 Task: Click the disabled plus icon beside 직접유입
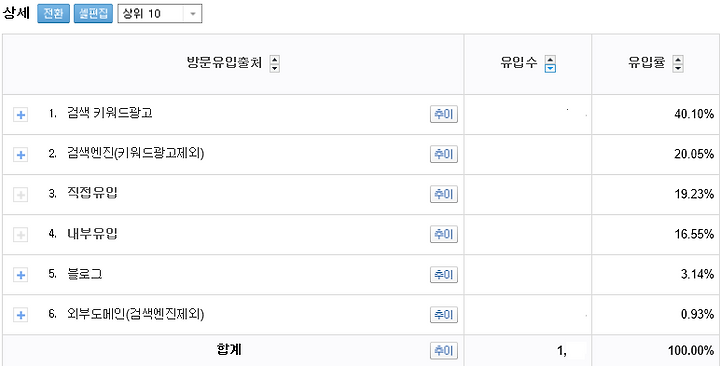point(20,195)
